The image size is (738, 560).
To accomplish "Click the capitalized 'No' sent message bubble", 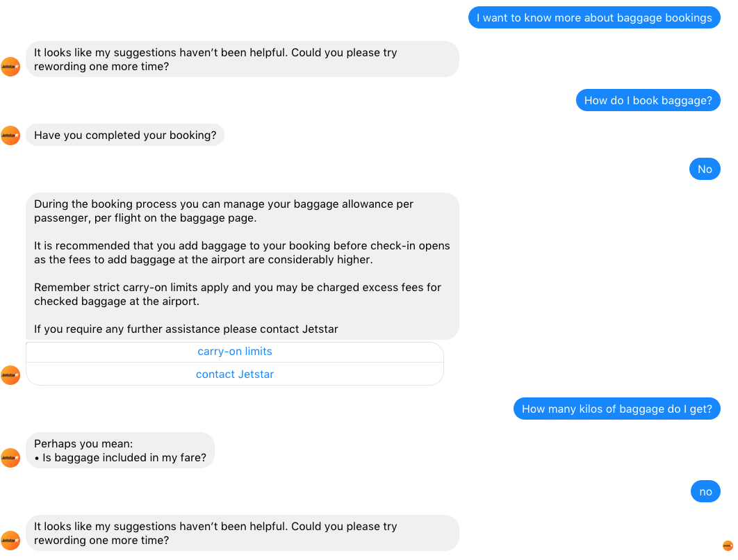I will 705,169.
